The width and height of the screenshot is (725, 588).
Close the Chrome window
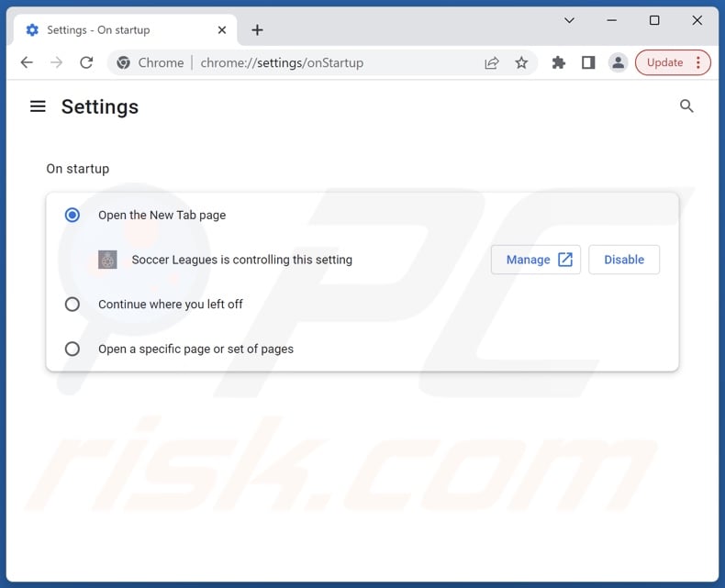(697, 20)
